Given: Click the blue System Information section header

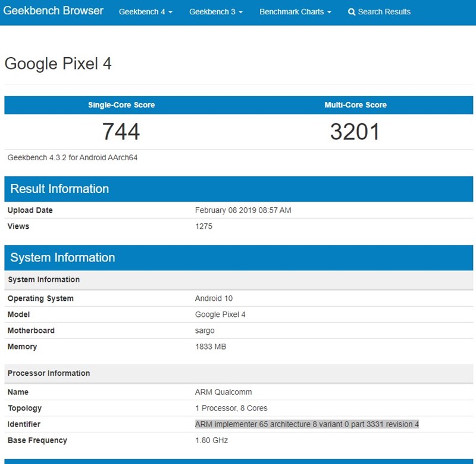Looking at the screenshot, I should click(x=62, y=258).
